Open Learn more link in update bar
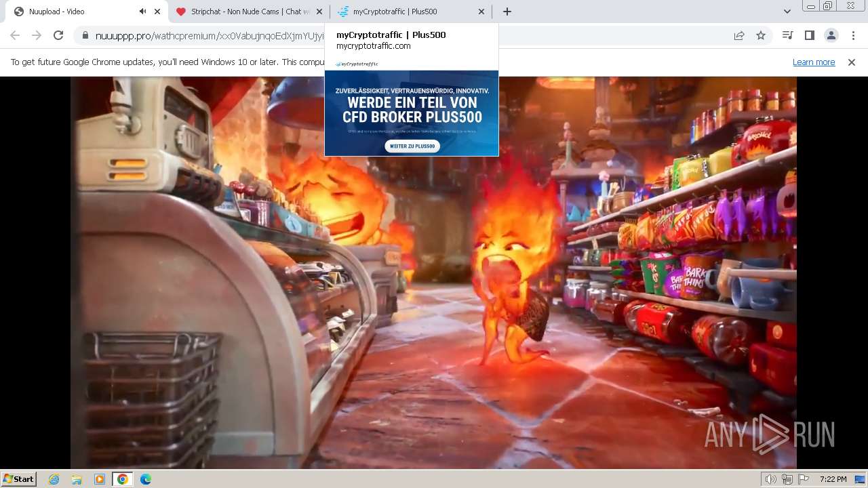The width and height of the screenshot is (868, 488). click(x=814, y=62)
